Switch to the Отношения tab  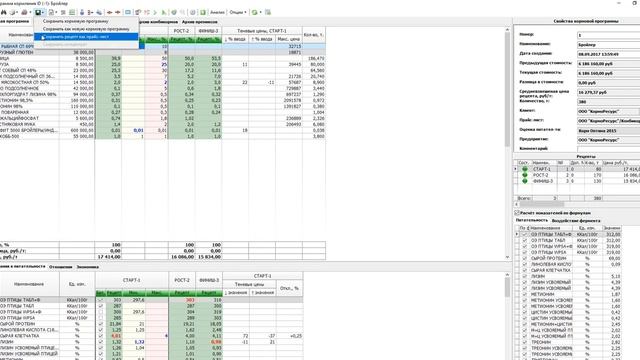60,267
